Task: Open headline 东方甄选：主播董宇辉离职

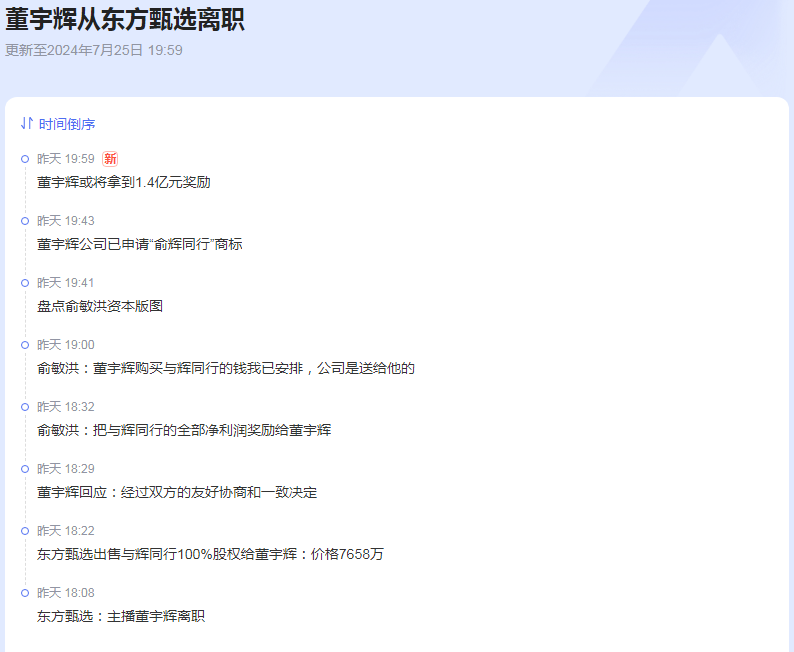Action: 121,616
